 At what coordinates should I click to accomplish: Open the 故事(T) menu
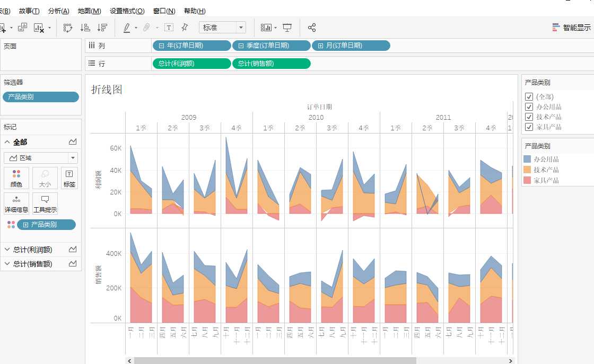[x=29, y=11]
